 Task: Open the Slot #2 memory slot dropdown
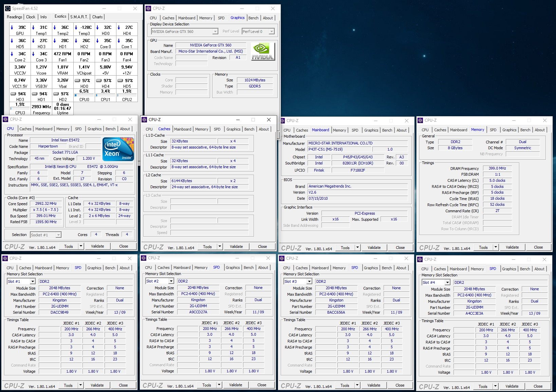click(x=171, y=281)
